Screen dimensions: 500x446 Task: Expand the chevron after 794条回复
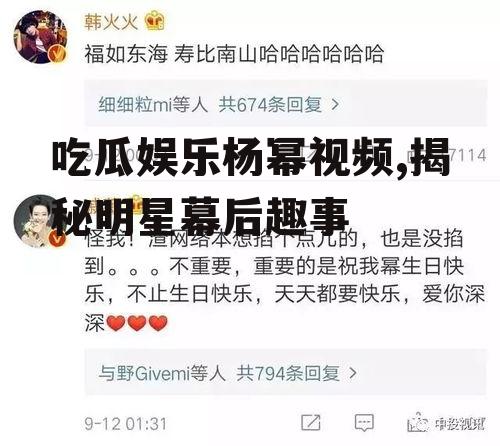click(x=353, y=373)
